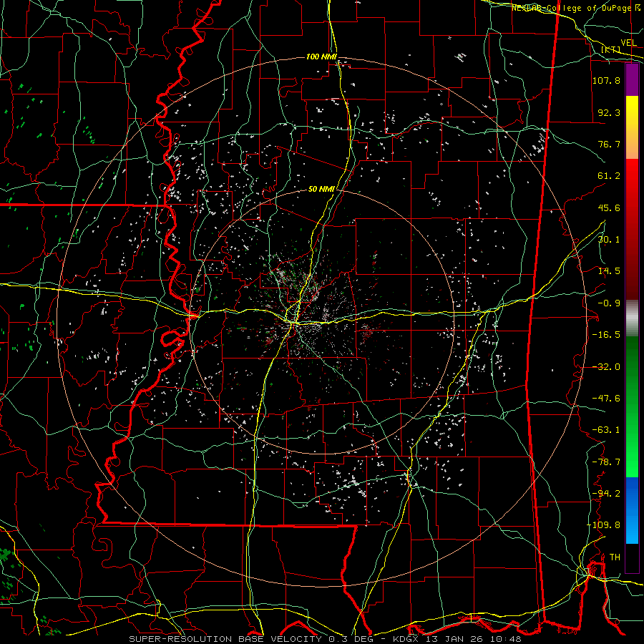Viewport: 644px width, 644px height.
Task: Select the 14.5 velocity scale value
Action: point(610,271)
